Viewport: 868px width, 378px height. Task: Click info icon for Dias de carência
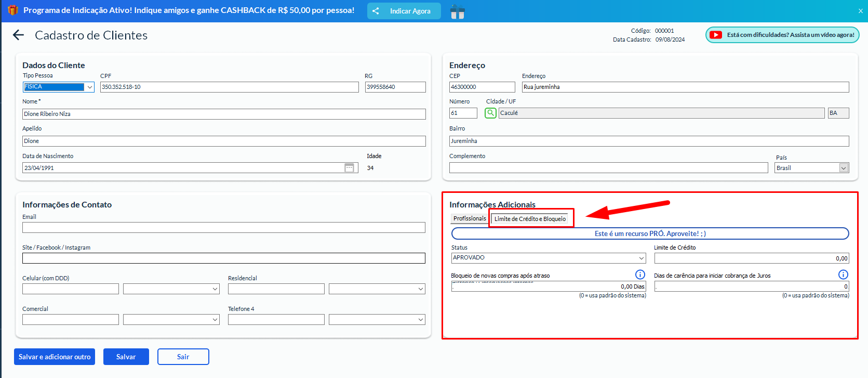click(x=843, y=275)
